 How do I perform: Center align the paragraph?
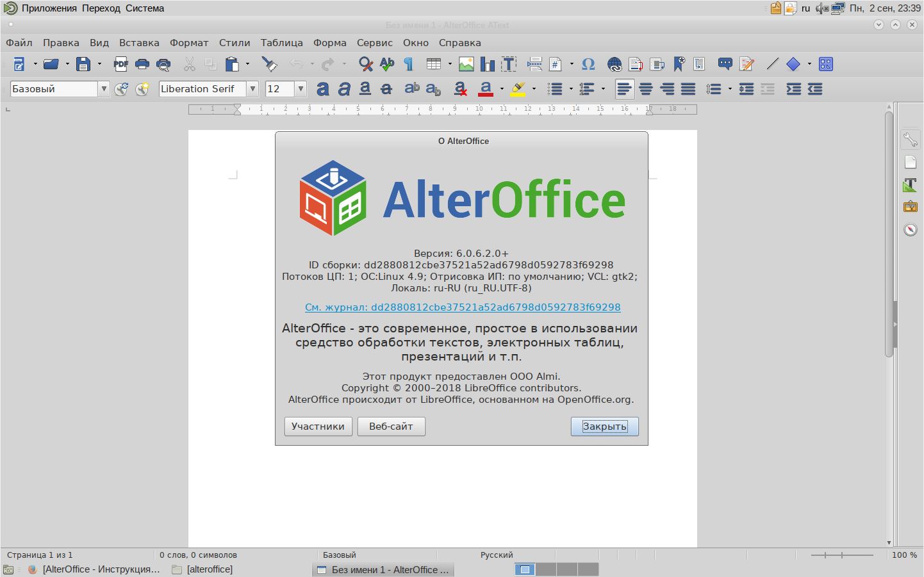point(646,89)
